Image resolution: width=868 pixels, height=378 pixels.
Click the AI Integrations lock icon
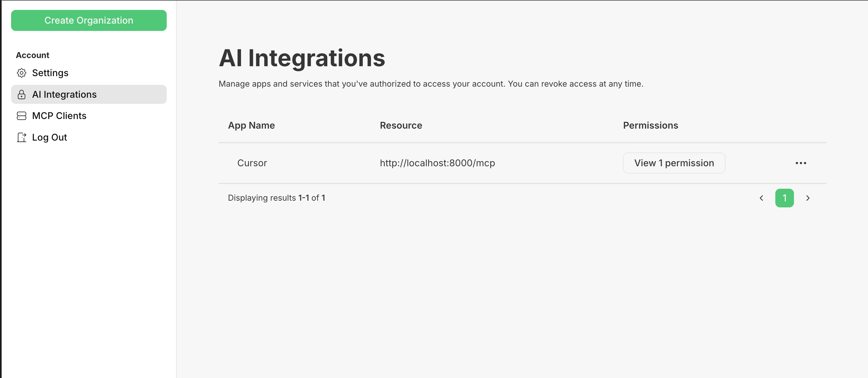click(22, 94)
